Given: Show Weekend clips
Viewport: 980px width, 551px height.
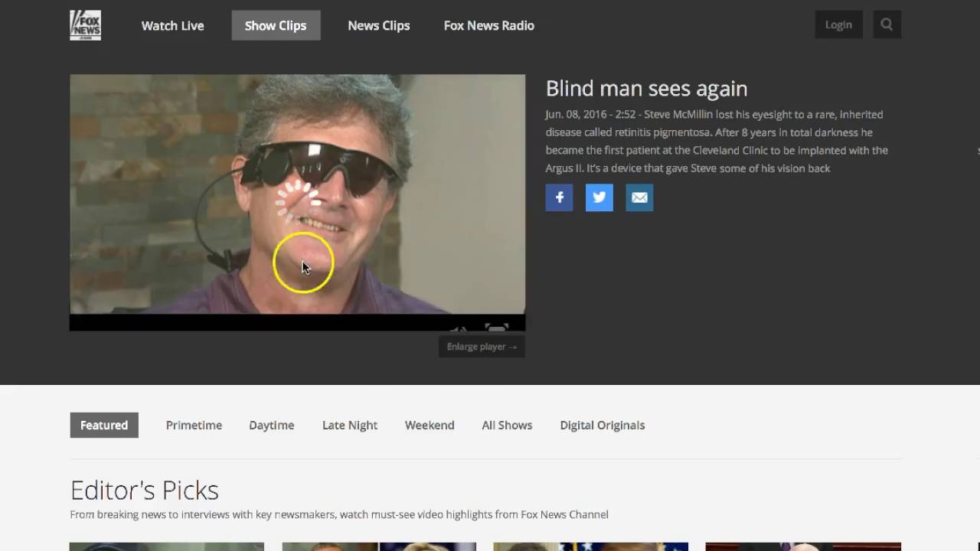Looking at the screenshot, I should (430, 425).
